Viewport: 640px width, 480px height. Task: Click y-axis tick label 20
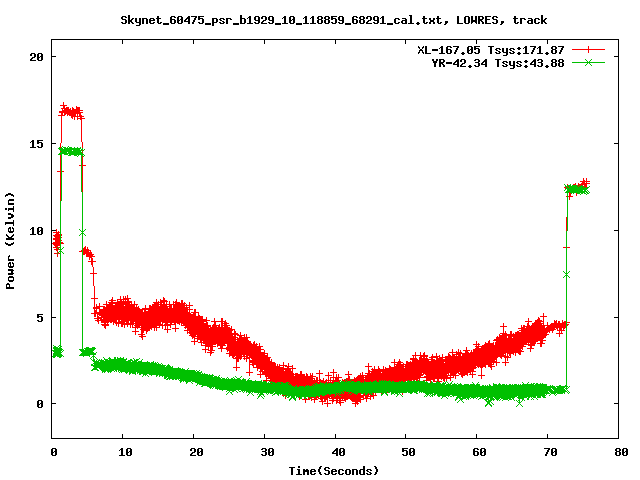click(x=36, y=57)
